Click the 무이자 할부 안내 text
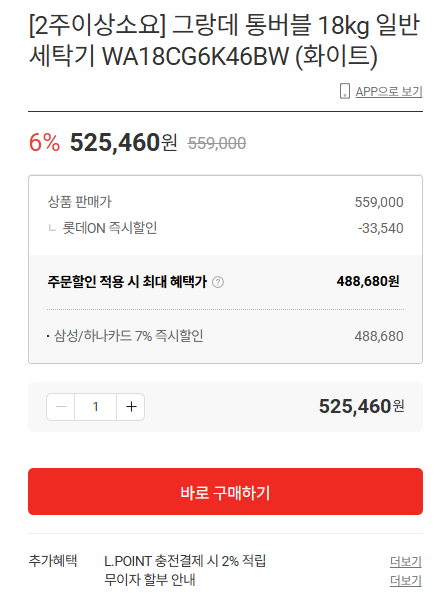 (150, 580)
